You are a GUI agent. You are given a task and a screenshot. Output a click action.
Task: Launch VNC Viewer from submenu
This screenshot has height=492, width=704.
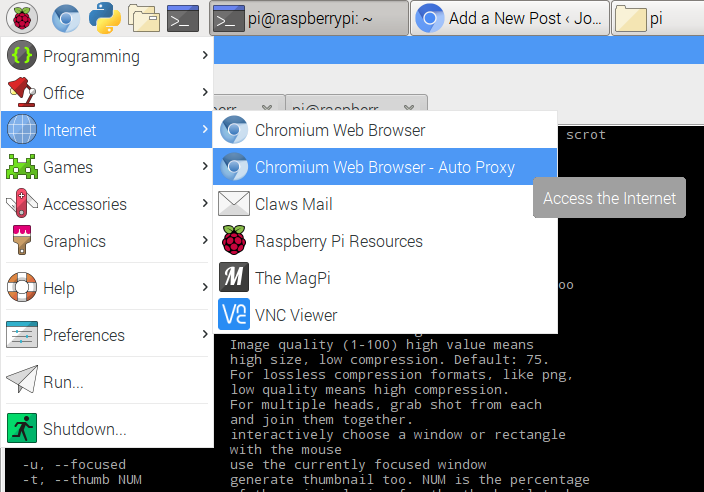(385, 314)
